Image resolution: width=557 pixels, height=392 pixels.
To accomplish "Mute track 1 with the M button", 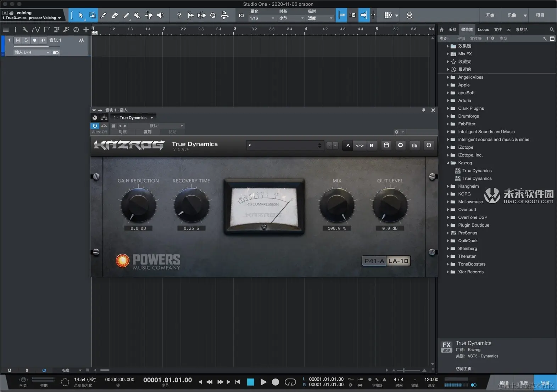I will tap(18, 40).
